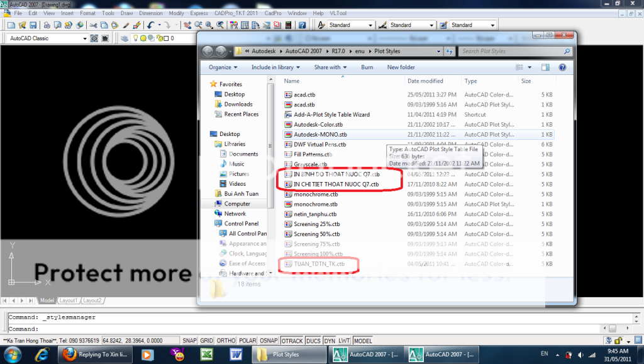This screenshot has width=644, height=364.
Task: Show the preview pane in Explorer
Action: click(545, 67)
